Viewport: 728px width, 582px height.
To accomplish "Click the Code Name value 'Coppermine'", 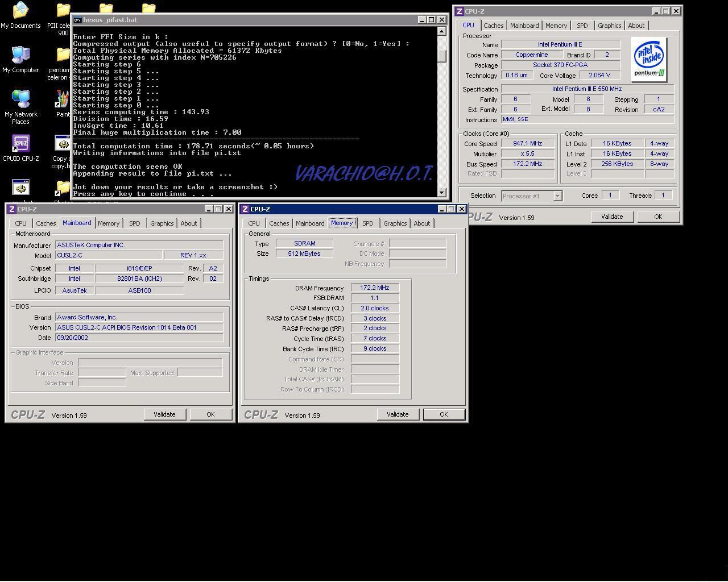I will point(531,55).
